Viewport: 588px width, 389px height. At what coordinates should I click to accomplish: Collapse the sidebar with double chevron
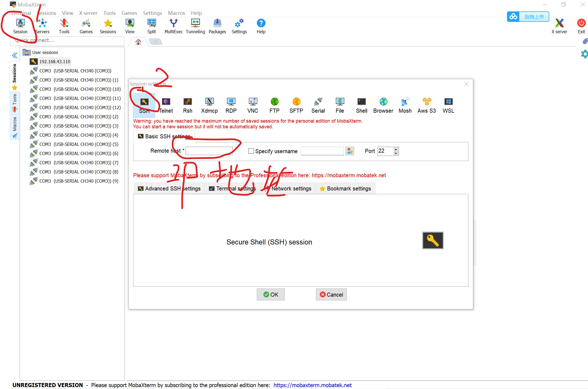pos(15,56)
